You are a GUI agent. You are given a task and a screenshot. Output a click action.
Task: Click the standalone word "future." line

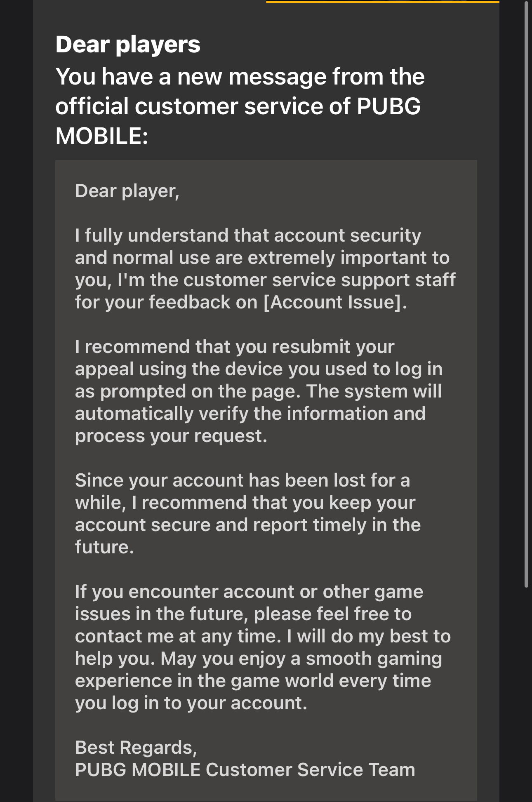[104, 547]
